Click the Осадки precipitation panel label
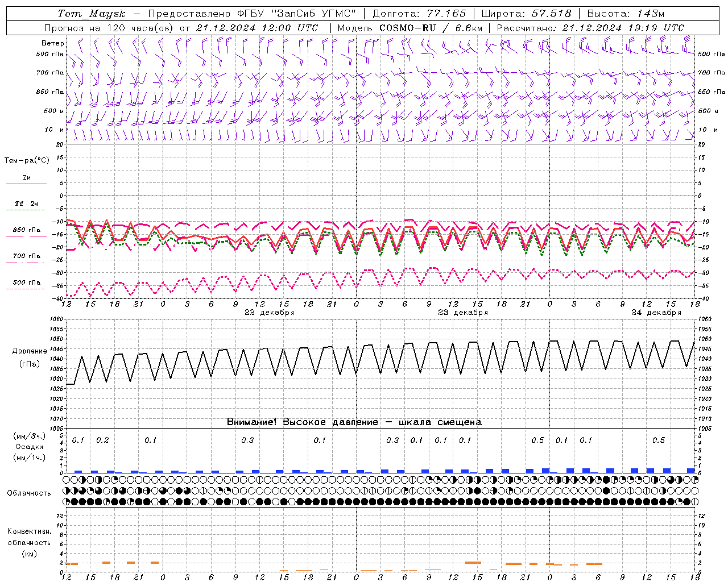Image resolution: width=728 pixels, height=582 pixels. 30,447
